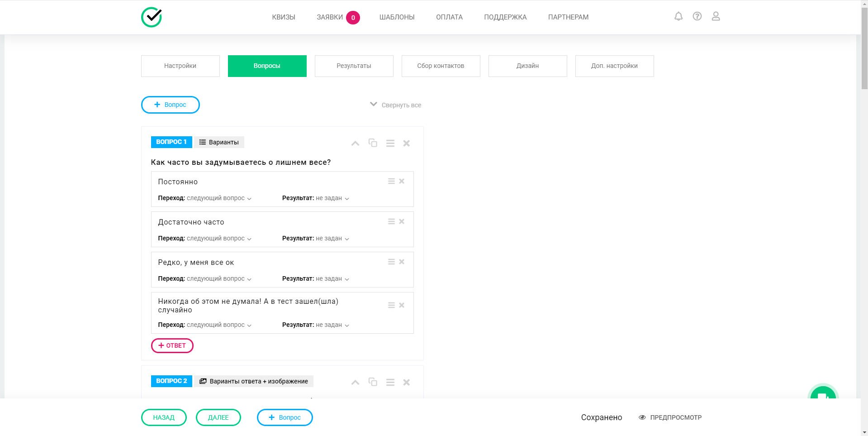Click the top '+ Вопрос' button
Image resolution: width=868 pixels, height=436 pixels.
171,105
